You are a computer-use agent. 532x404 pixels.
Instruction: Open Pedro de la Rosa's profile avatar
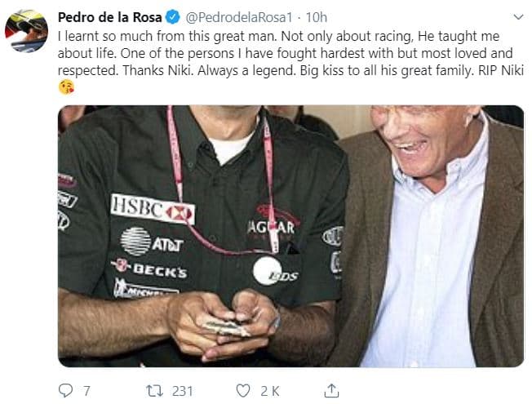pos(26,31)
